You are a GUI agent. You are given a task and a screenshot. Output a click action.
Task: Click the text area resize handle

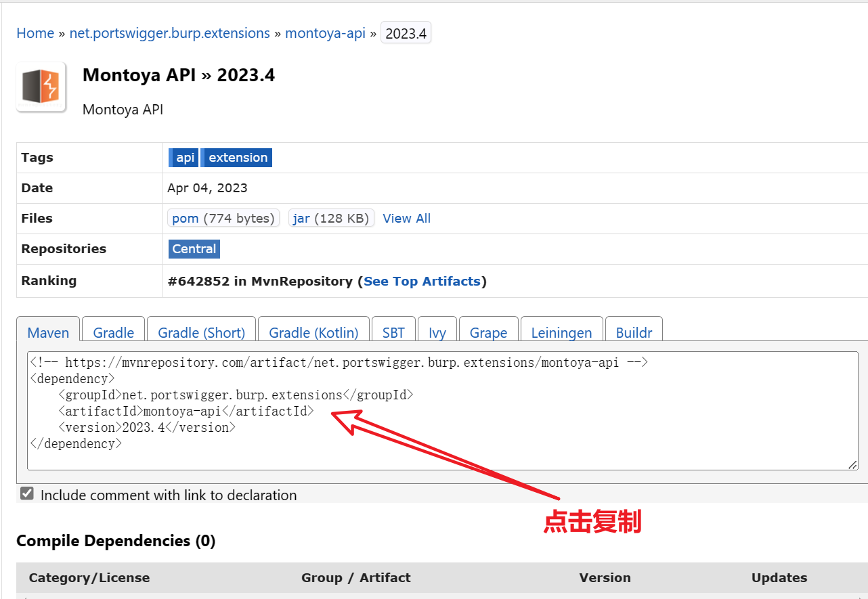(x=852, y=464)
